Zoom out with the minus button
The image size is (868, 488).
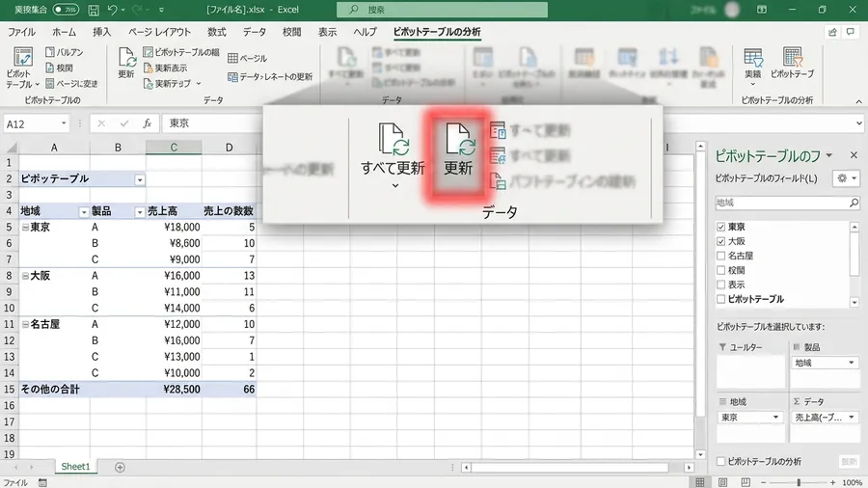(x=763, y=482)
